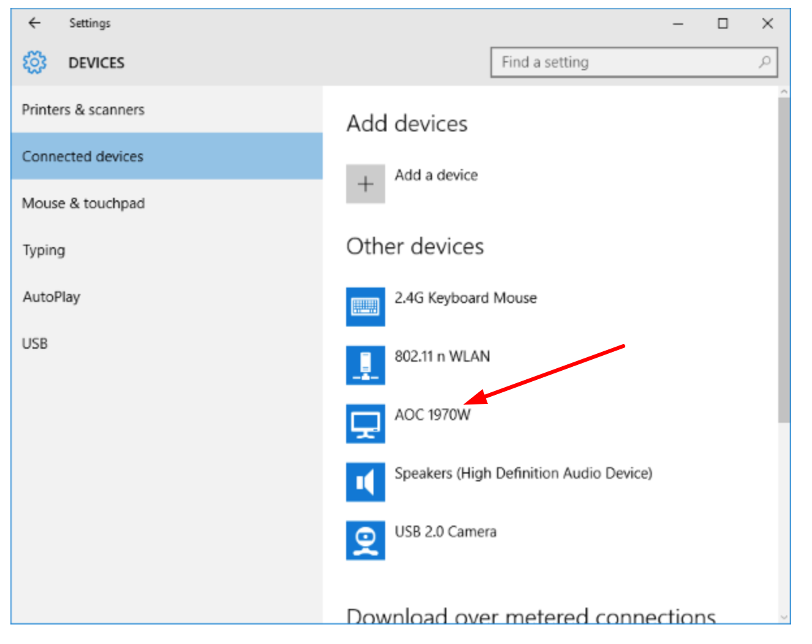Click Speakers (High Definition Audio Device) text
812x644 pixels.
click(x=523, y=474)
